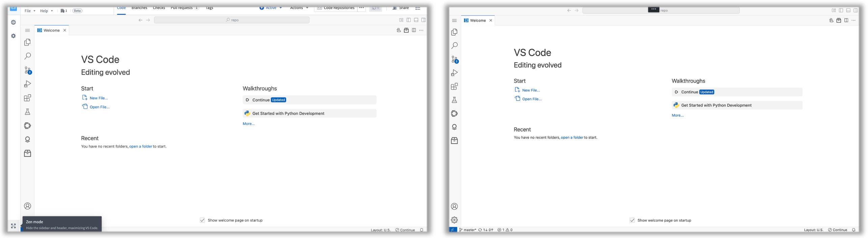The height and width of the screenshot is (238, 868).
Task: Open Run and Debug in right window
Action: (x=455, y=73)
